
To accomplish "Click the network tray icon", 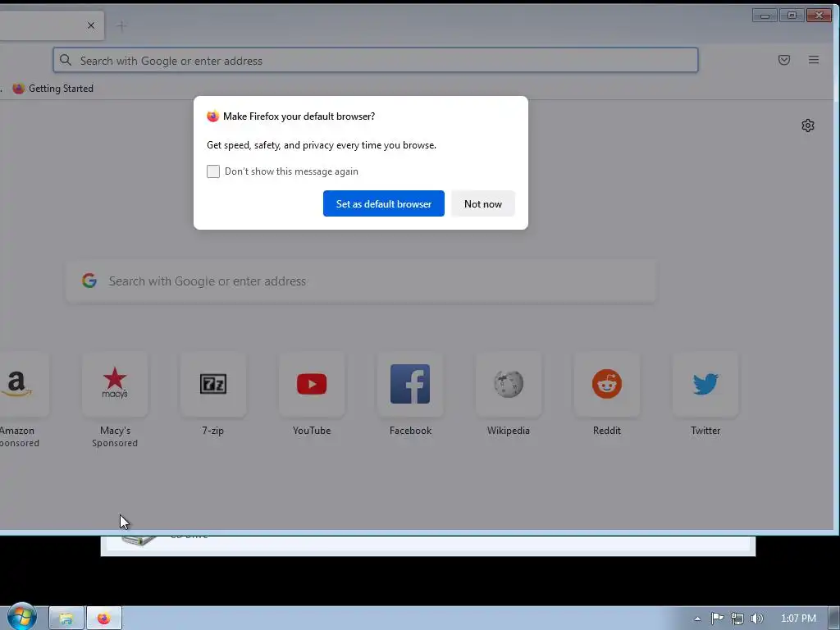I will (x=737, y=619).
